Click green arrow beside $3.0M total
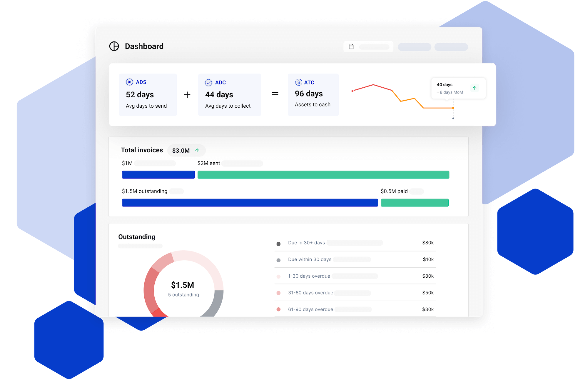The height and width of the screenshot is (380, 588). click(x=197, y=150)
